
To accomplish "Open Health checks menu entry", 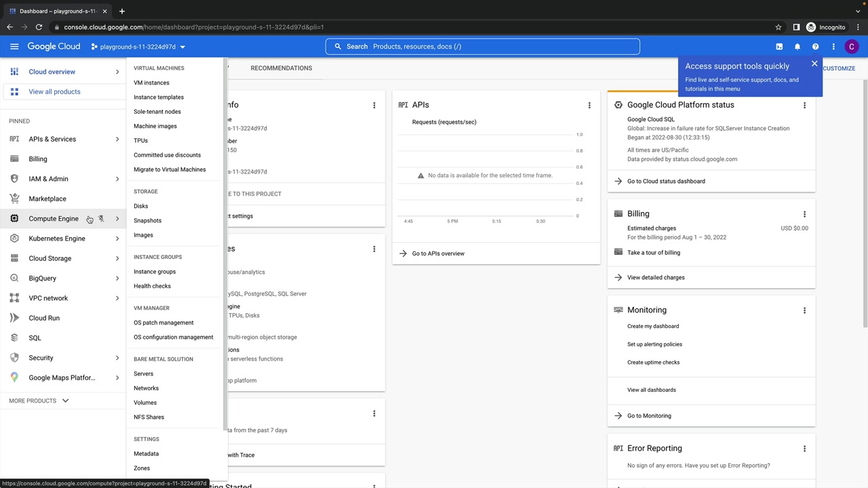I will pyautogui.click(x=152, y=286).
